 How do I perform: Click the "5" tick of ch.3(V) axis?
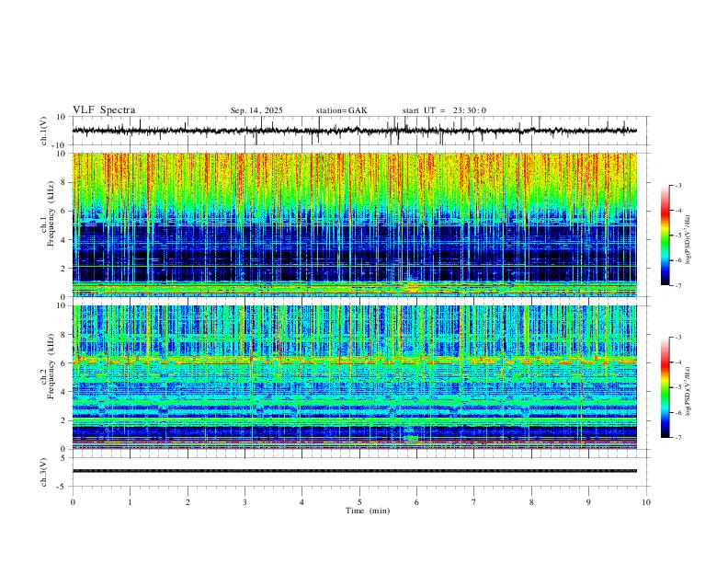click(63, 458)
